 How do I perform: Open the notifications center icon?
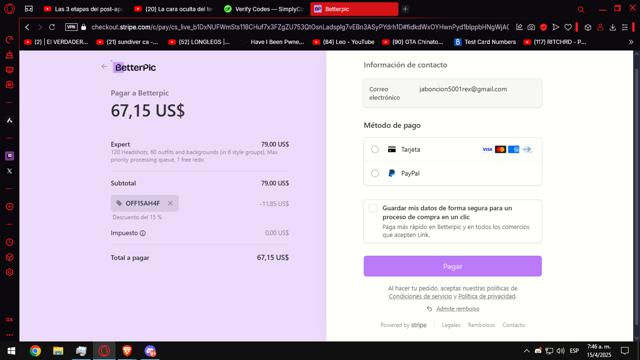point(625,351)
